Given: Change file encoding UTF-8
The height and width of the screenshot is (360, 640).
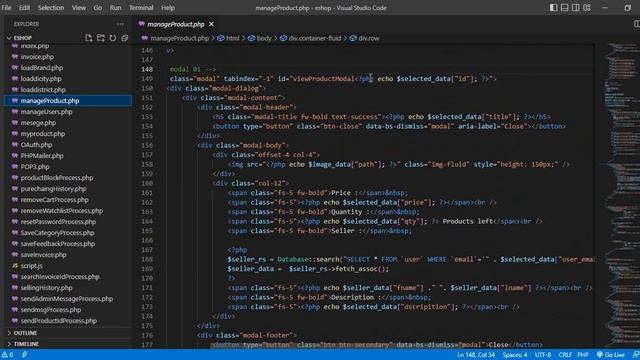Looking at the screenshot, I should [x=543, y=355].
